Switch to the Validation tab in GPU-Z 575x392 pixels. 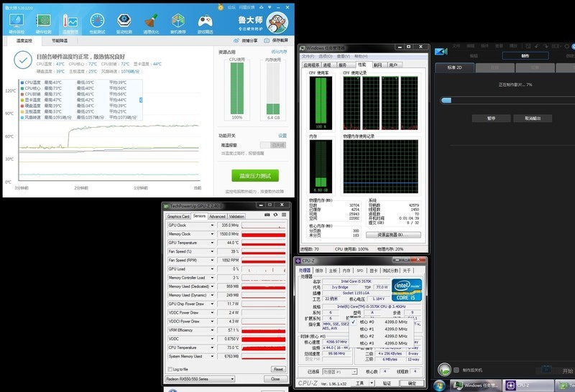236,217
